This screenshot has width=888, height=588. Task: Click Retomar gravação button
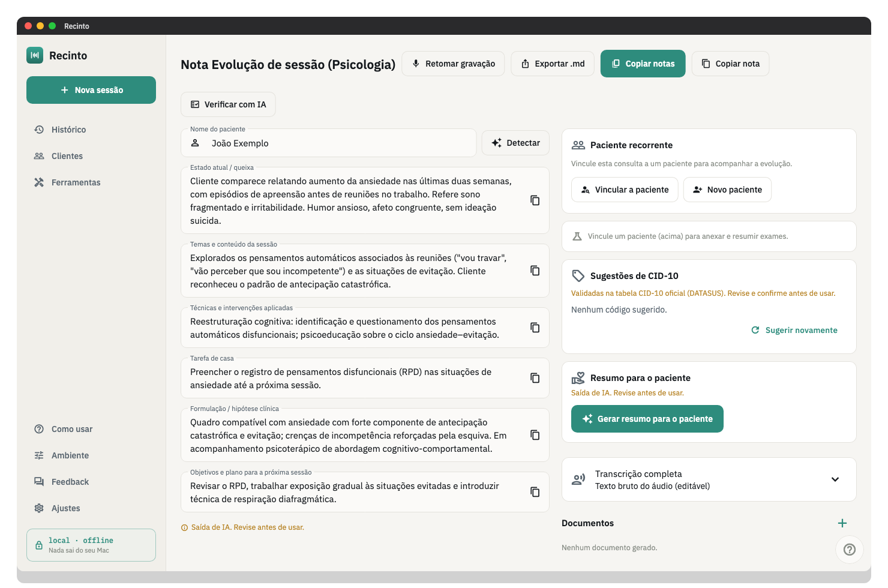pyautogui.click(x=453, y=64)
